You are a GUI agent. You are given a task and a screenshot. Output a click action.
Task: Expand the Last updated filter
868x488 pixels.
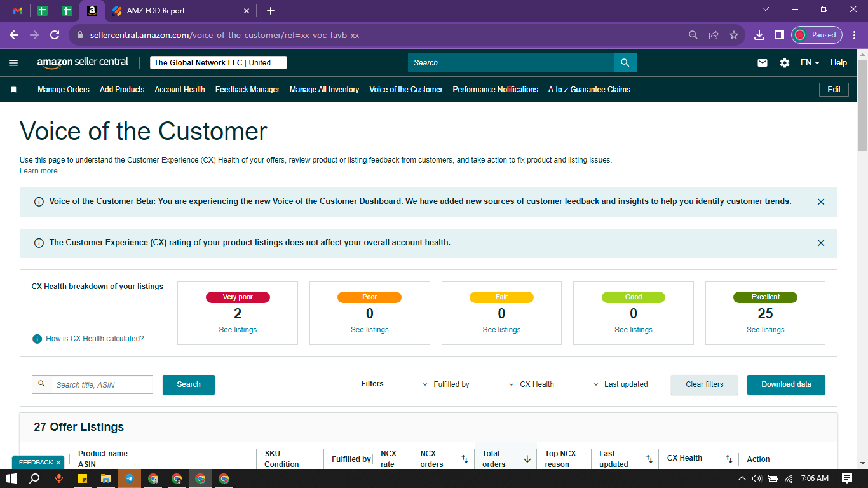click(621, 384)
